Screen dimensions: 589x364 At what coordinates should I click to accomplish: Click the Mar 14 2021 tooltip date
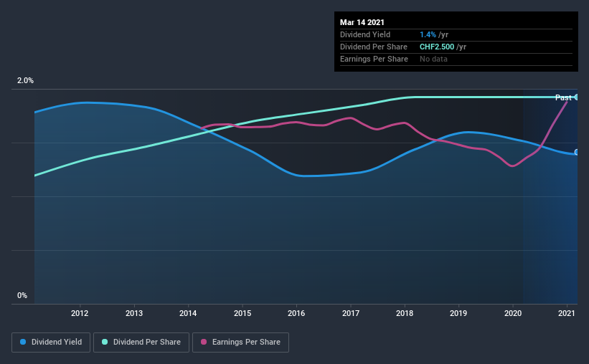coord(362,22)
